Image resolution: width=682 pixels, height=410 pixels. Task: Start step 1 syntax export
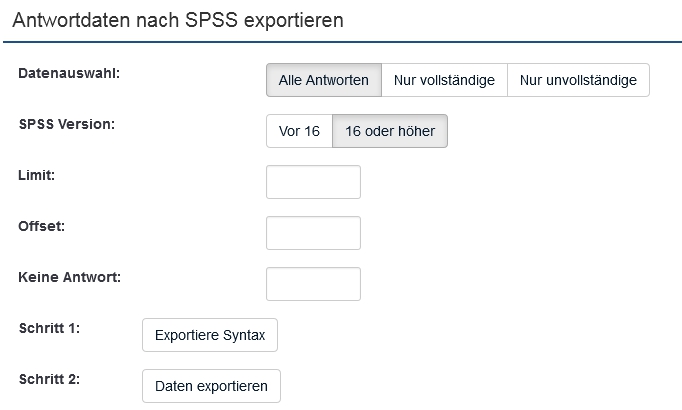(x=210, y=335)
